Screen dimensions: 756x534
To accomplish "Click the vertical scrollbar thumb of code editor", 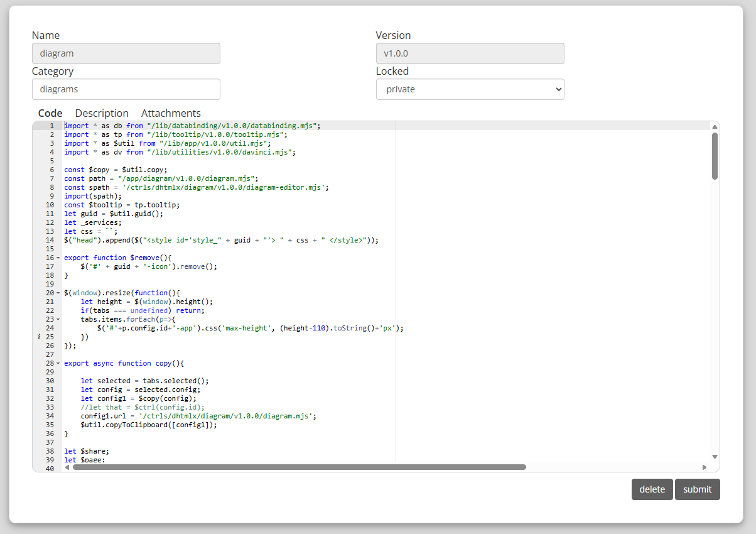I will [x=715, y=156].
